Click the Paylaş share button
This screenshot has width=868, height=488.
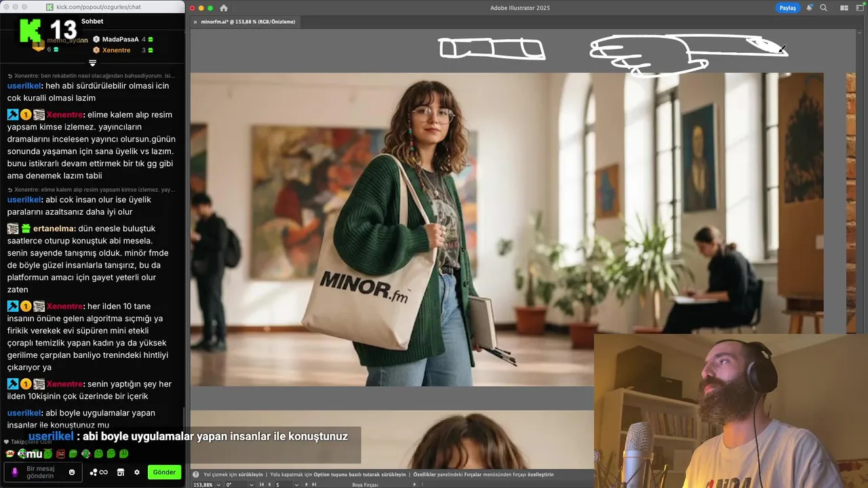787,8
